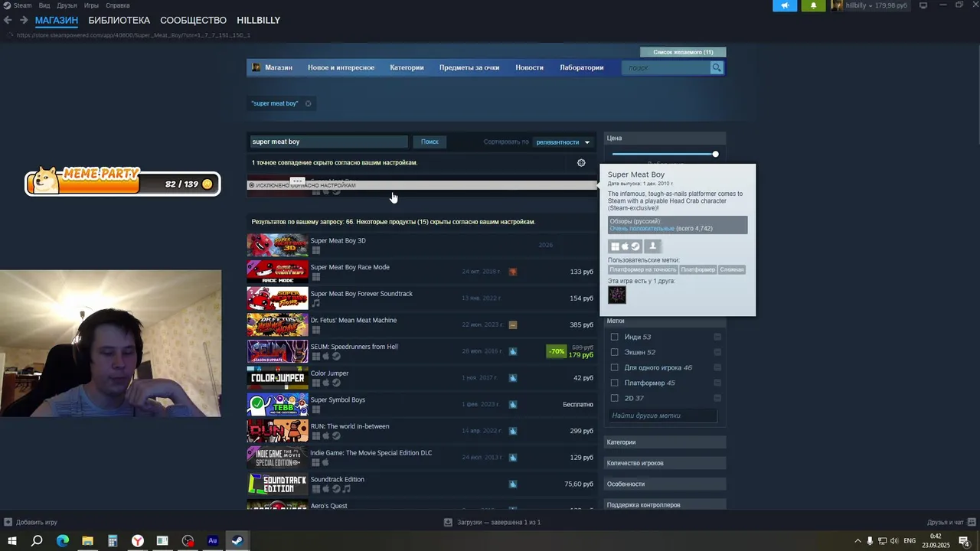The height and width of the screenshot is (551, 980).
Task: Click the microphone icon in system tray
Action: tap(870, 541)
